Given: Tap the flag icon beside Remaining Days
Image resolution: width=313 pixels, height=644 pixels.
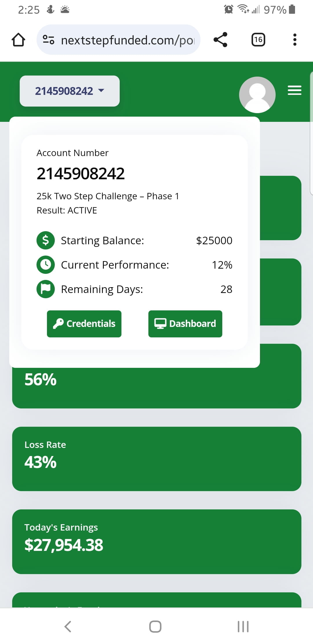Looking at the screenshot, I should pos(46,289).
